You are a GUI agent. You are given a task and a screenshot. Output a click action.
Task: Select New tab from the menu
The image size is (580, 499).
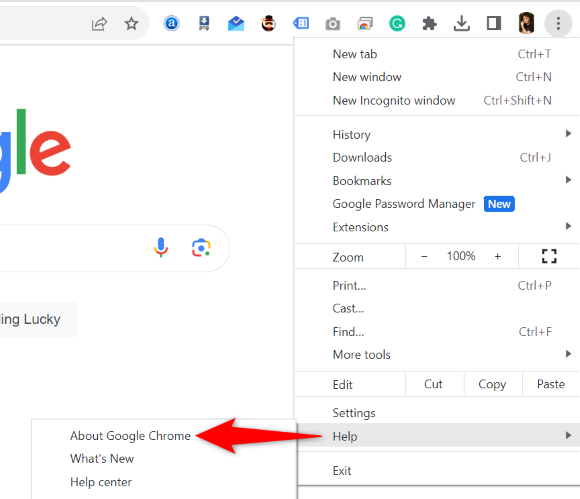[437, 54]
